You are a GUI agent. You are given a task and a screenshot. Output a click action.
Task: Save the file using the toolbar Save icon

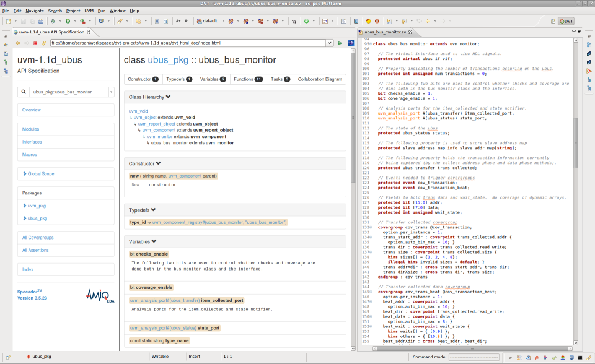[x=22, y=21]
